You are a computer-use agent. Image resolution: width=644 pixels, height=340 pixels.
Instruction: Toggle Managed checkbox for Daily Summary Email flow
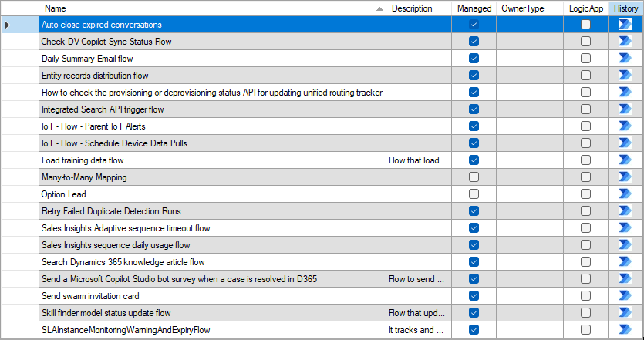[474, 59]
